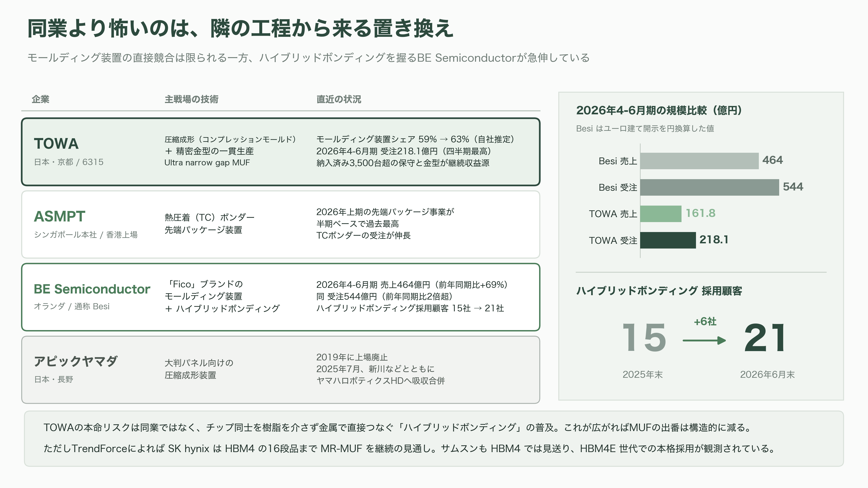Select the ASMPT company name

[60, 216]
